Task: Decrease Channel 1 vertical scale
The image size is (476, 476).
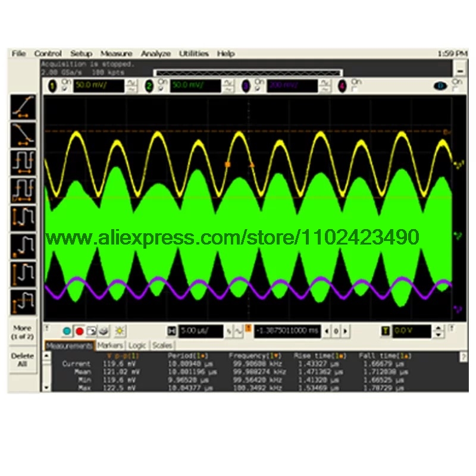Action: tap(131, 90)
